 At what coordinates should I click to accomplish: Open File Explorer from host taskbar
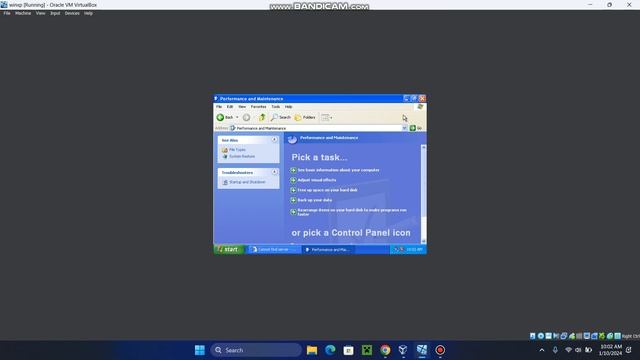(312, 350)
